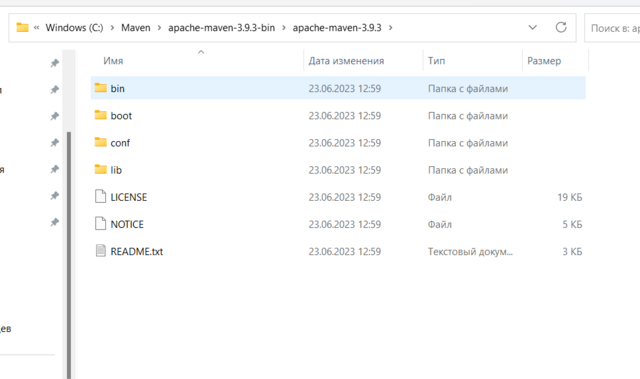Expand chevron after apache-maven-3.9.3-bin breadcrumb
The image size is (640, 379).
coord(284,28)
